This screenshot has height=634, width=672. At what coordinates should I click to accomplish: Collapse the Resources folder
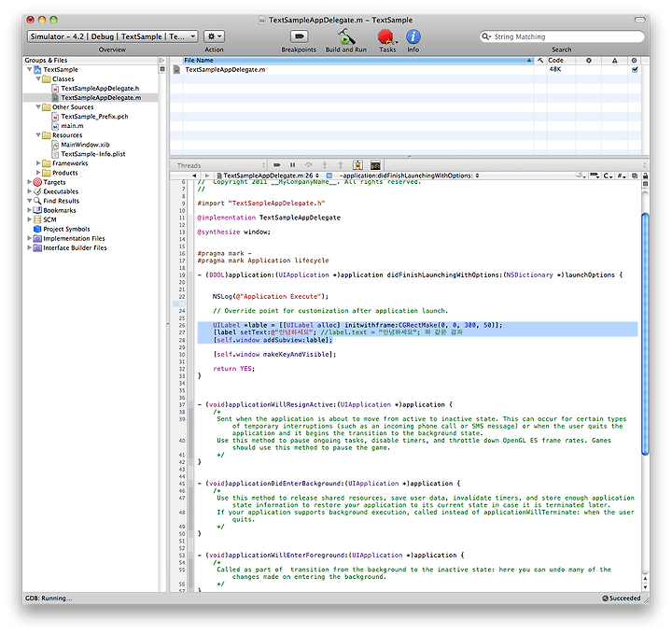coord(38,134)
